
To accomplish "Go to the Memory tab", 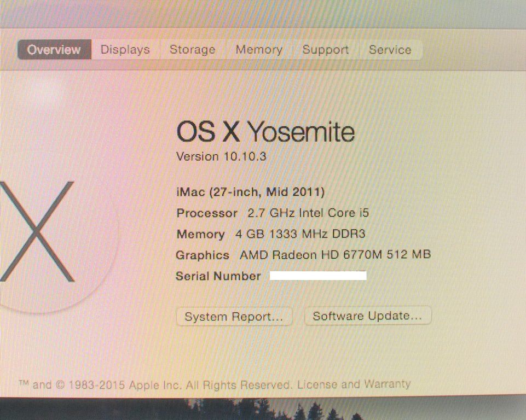I will (259, 50).
